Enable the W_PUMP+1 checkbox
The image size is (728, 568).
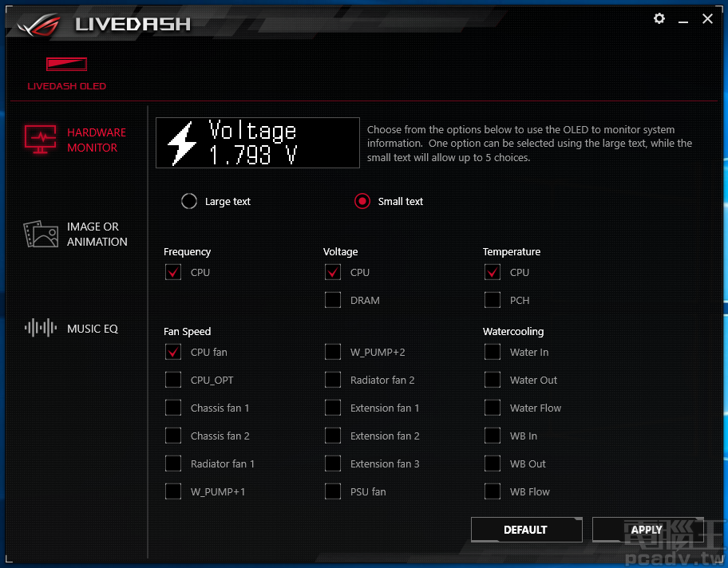point(173,491)
